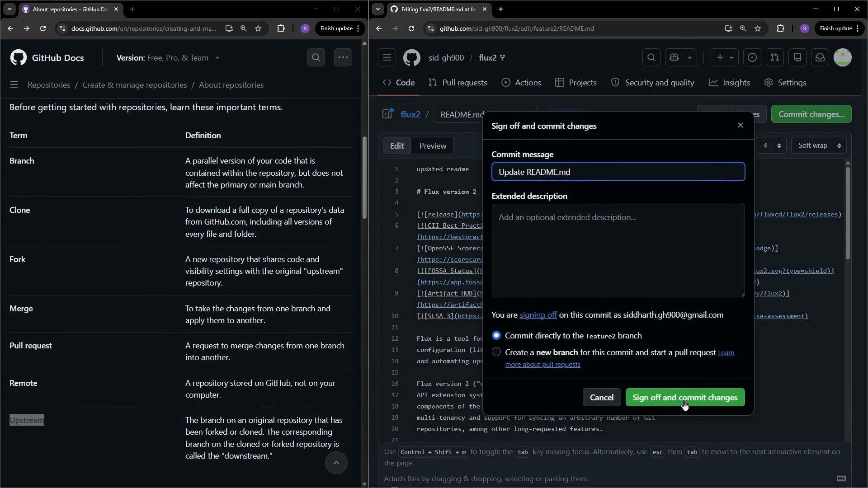Open Finish update menu in right browser
868x488 pixels.
[839, 28]
